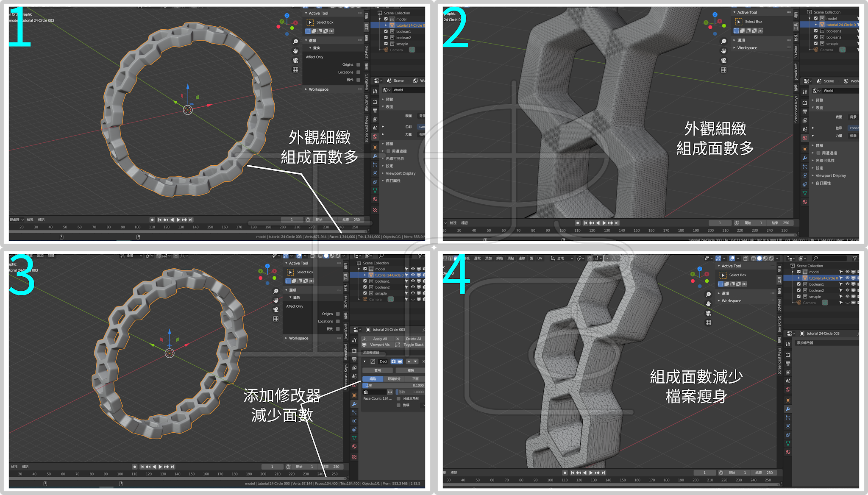Toggle Origins checkbox in panel 1
This screenshot has width=868, height=495.
tap(358, 65)
